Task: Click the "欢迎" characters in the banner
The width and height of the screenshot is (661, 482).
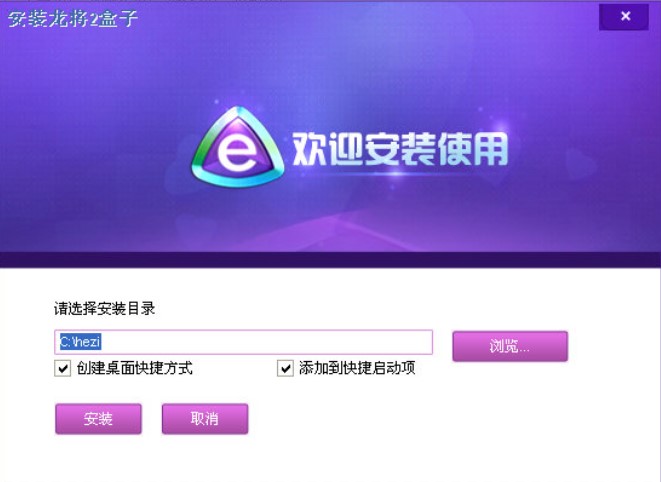Action: point(328,149)
